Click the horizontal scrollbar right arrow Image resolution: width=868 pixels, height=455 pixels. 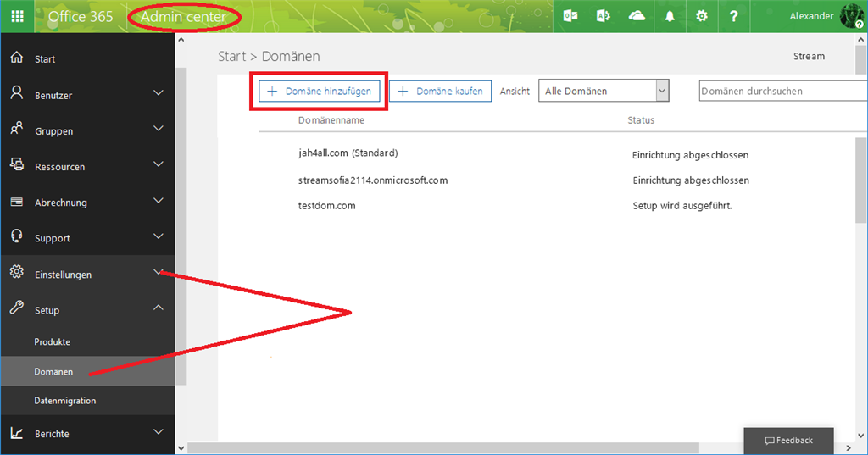(849, 448)
